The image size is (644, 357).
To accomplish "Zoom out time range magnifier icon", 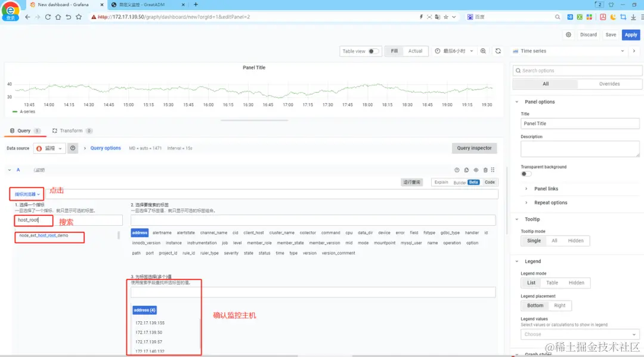I will [483, 51].
